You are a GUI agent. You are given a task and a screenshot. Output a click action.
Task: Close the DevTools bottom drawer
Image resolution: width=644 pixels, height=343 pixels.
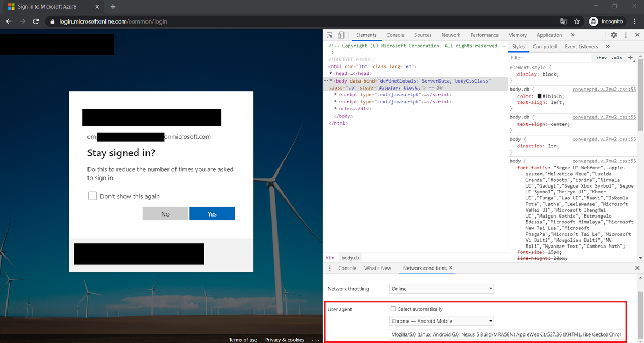[638, 268]
